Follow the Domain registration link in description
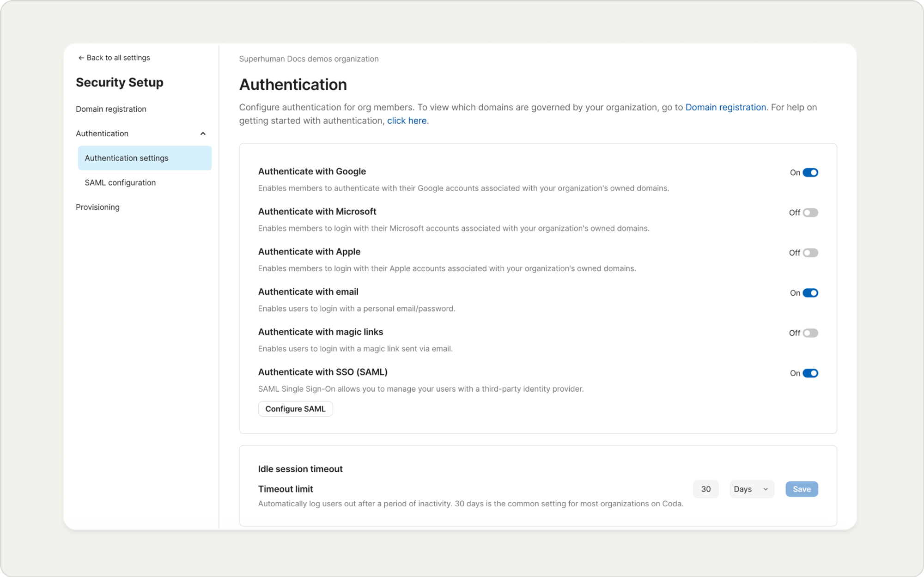The image size is (924, 577). [x=725, y=107]
